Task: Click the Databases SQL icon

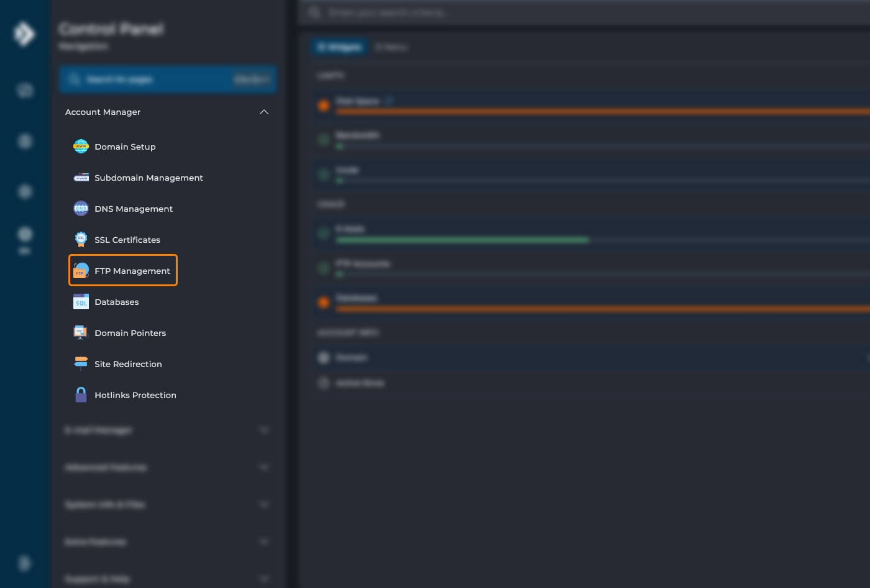Action: pyautogui.click(x=81, y=302)
